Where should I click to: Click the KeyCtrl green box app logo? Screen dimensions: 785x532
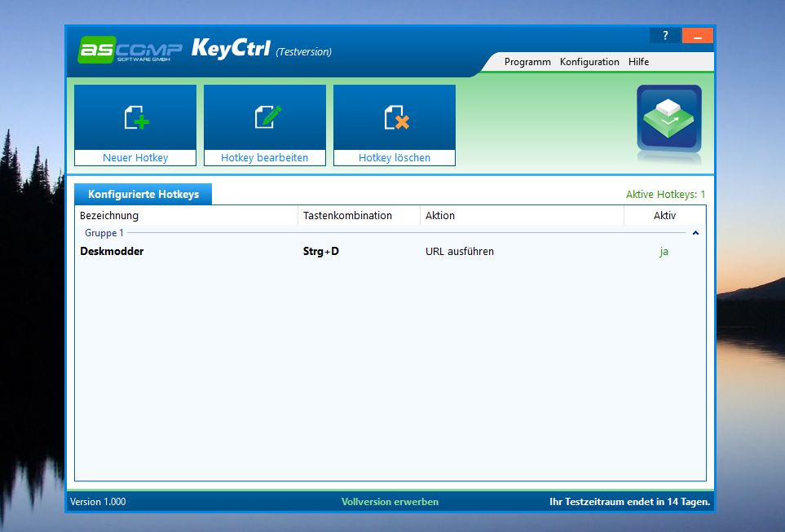(669, 119)
